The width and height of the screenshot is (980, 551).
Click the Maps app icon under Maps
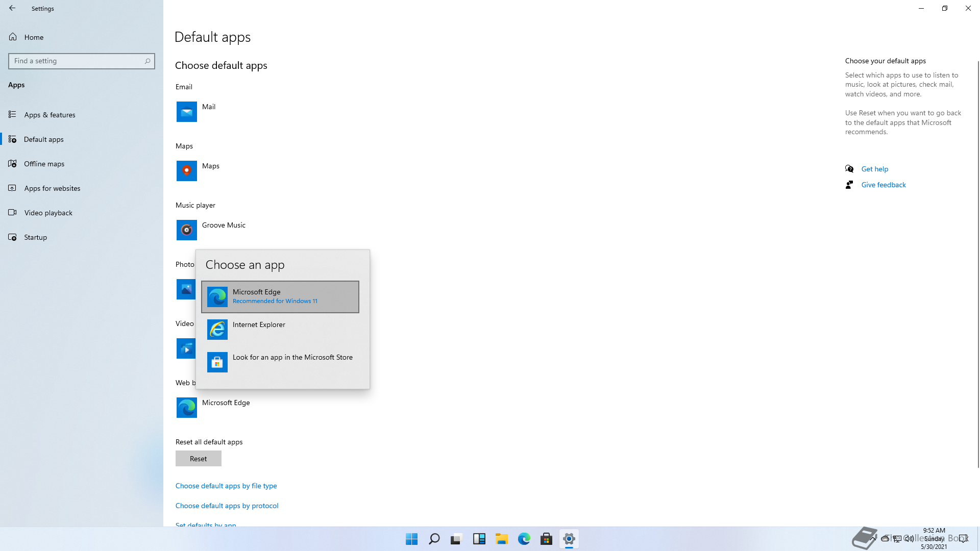coord(187,171)
